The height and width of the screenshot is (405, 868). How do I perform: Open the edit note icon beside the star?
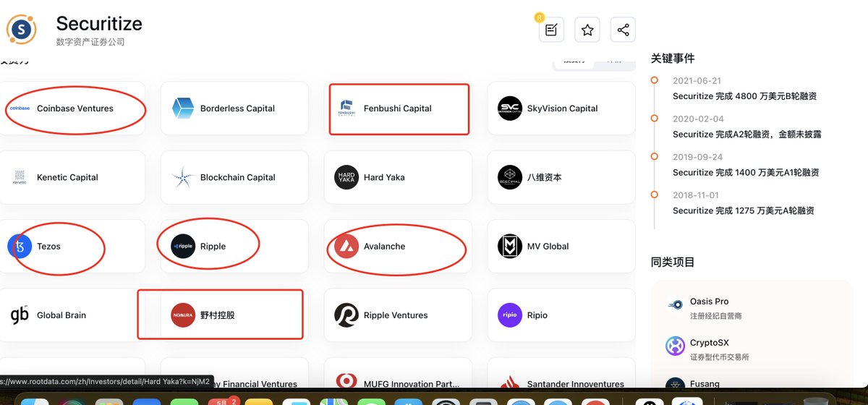coord(551,30)
